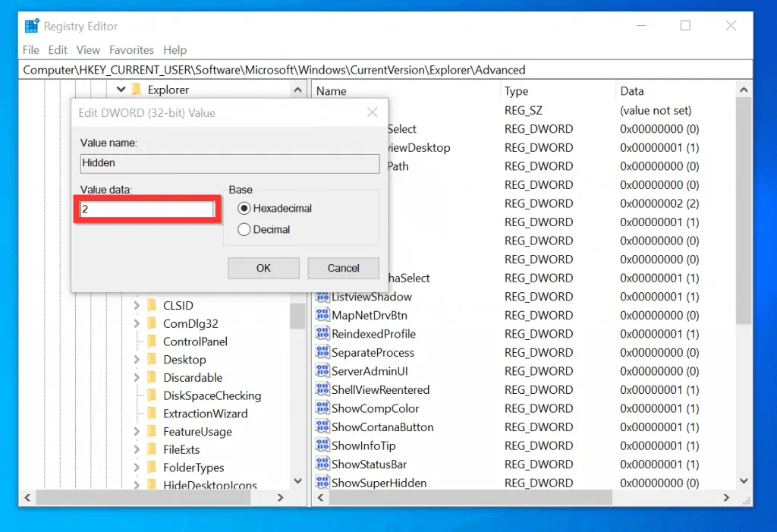Screen dimensions: 777x532
Task: Click the MapNetDrvBtn DWORD value icon
Action: [322, 315]
